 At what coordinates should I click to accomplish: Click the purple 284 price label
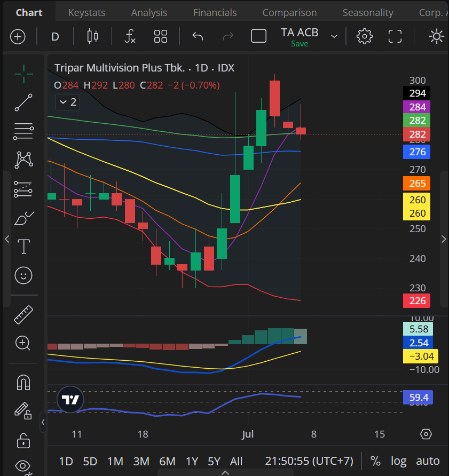(x=416, y=107)
